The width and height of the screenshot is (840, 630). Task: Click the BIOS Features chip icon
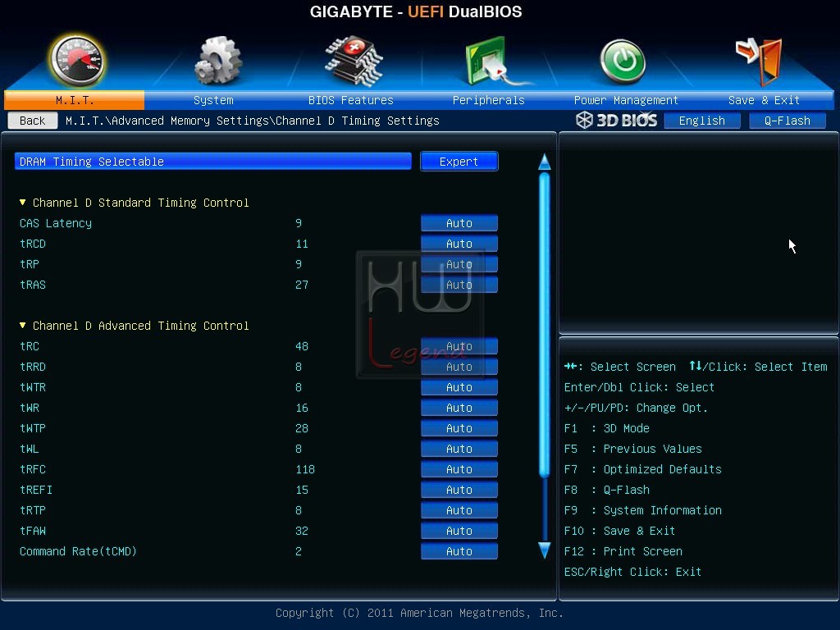tap(354, 61)
